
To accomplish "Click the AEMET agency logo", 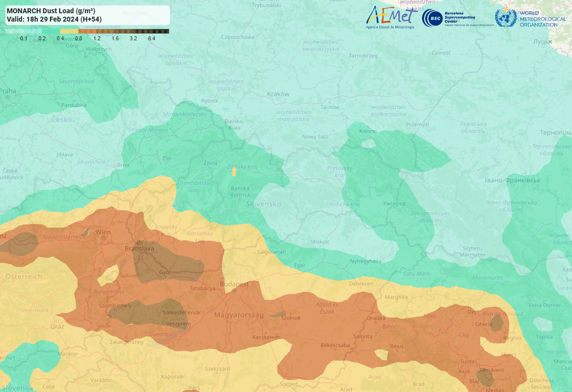I will pyautogui.click(x=391, y=17).
